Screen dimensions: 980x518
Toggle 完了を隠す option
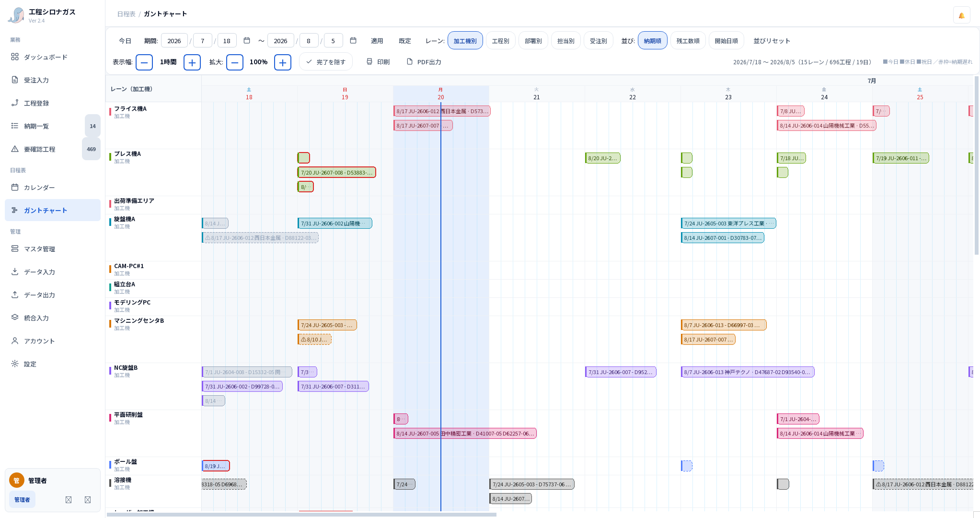coord(326,62)
